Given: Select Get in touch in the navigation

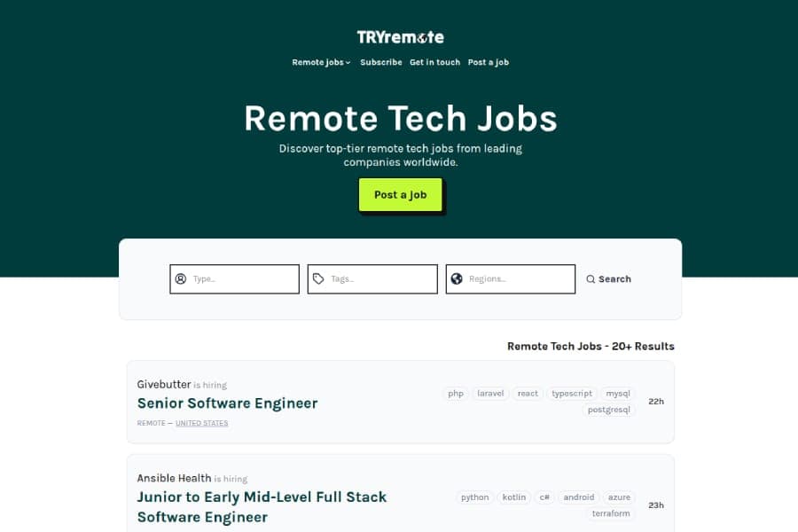Looking at the screenshot, I should 434,62.
